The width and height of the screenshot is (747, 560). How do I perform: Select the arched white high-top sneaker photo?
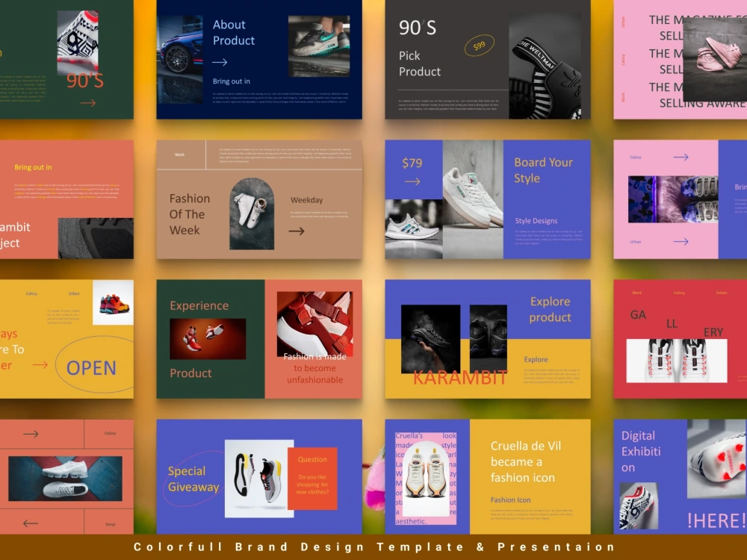click(x=252, y=214)
